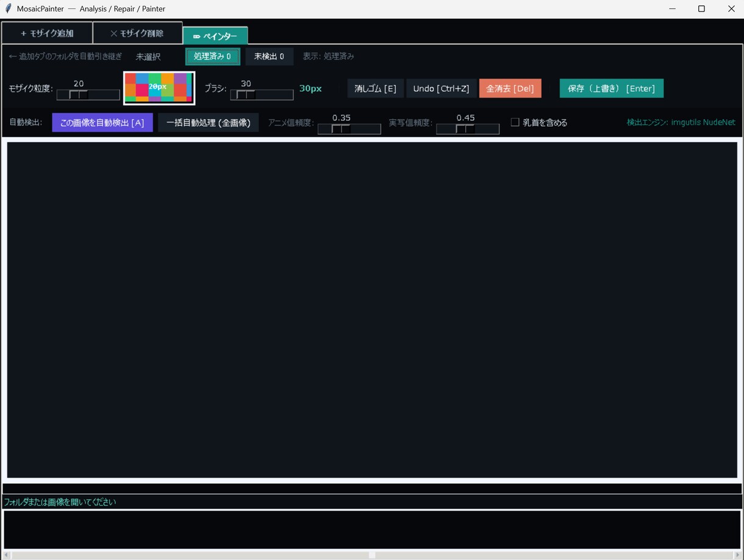Click the 処理済み 0 filter button
The image size is (744, 560).
click(x=213, y=57)
